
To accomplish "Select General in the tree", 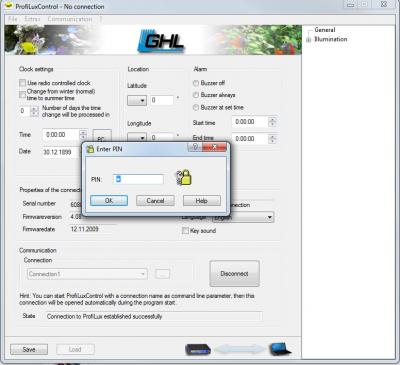I will coord(325,30).
